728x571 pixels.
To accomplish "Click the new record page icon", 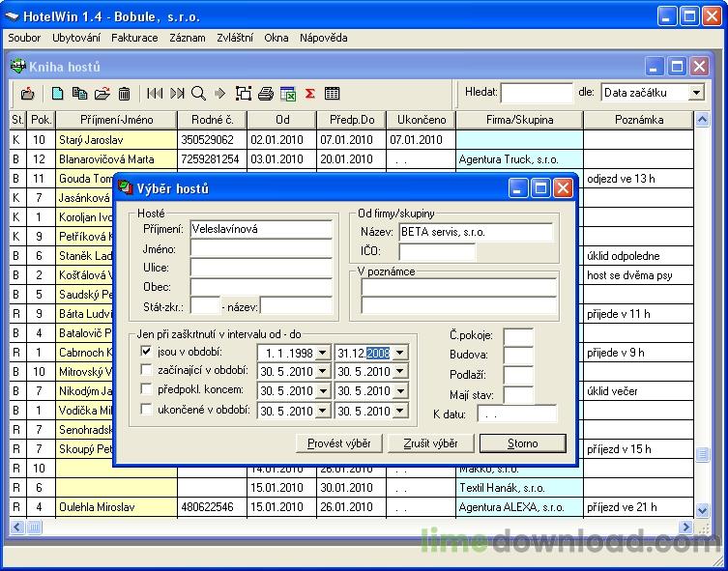I will [58, 94].
